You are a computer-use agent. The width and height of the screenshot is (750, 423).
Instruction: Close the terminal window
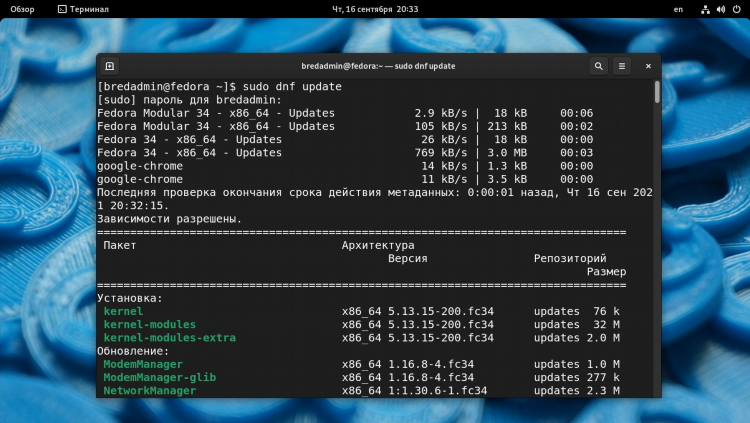click(x=648, y=66)
